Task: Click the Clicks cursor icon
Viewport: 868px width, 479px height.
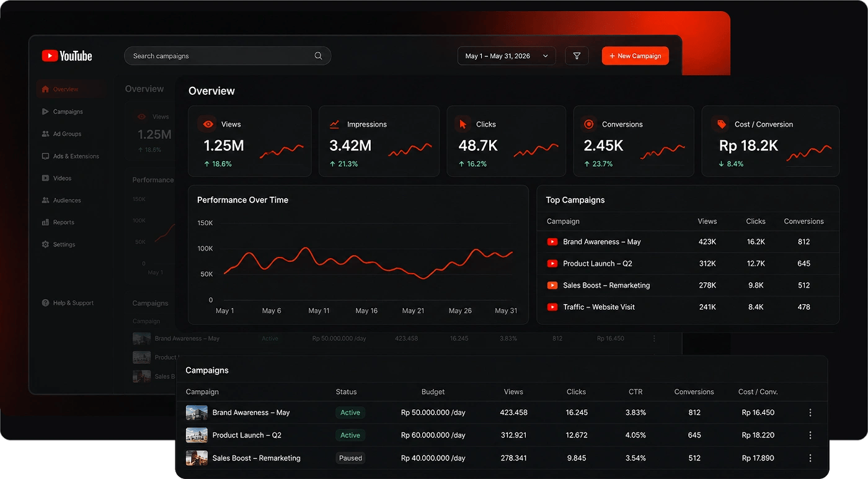Action: coord(463,124)
